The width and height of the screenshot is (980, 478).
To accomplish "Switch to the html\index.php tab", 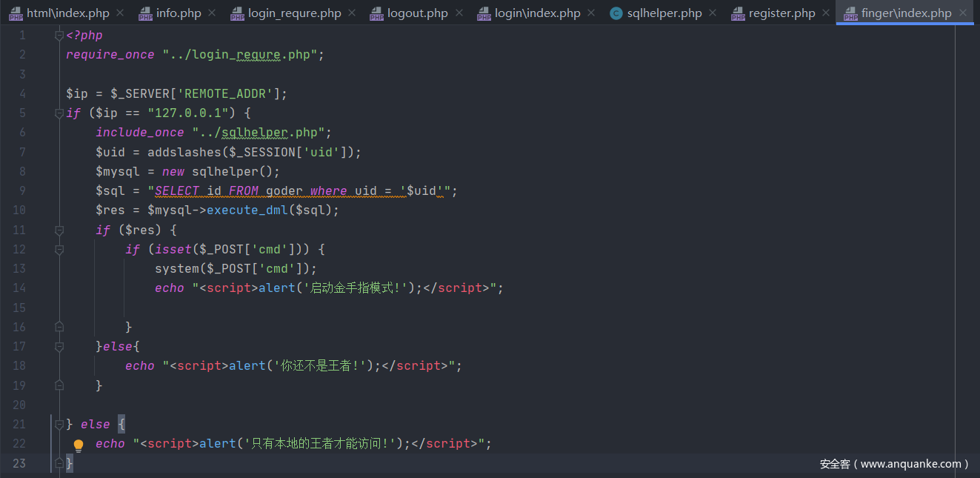I will click(x=67, y=13).
